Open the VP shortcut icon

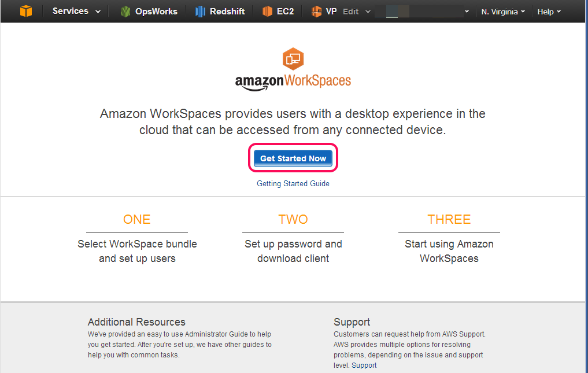coord(316,12)
